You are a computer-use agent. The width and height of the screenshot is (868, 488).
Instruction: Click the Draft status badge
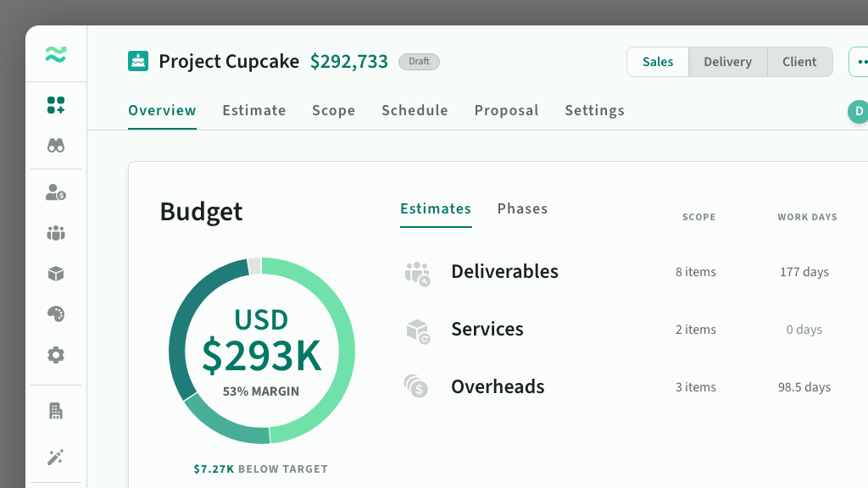(x=419, y=62)
